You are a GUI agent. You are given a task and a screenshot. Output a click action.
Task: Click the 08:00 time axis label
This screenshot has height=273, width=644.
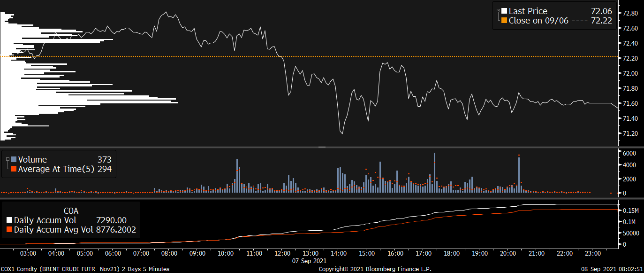(x=169, y=253)
